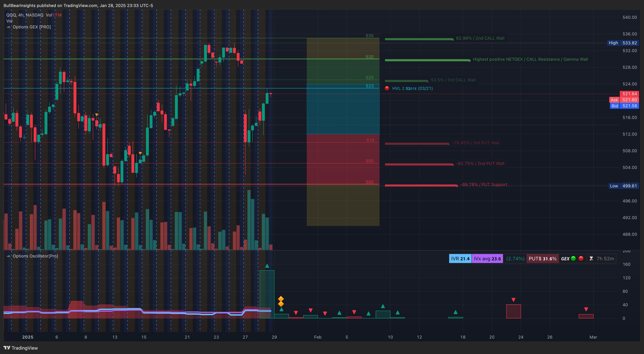644x354 pixels.
Task: Click the Options GEX [PRO] indicator icon
Action: (x=9, y=27)
